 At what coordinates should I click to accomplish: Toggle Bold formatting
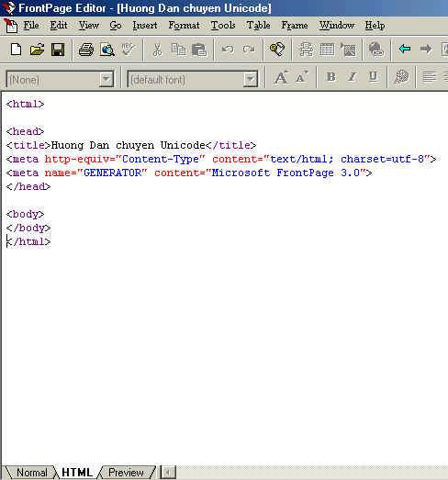pyautogui.click(x=331, y=76)
